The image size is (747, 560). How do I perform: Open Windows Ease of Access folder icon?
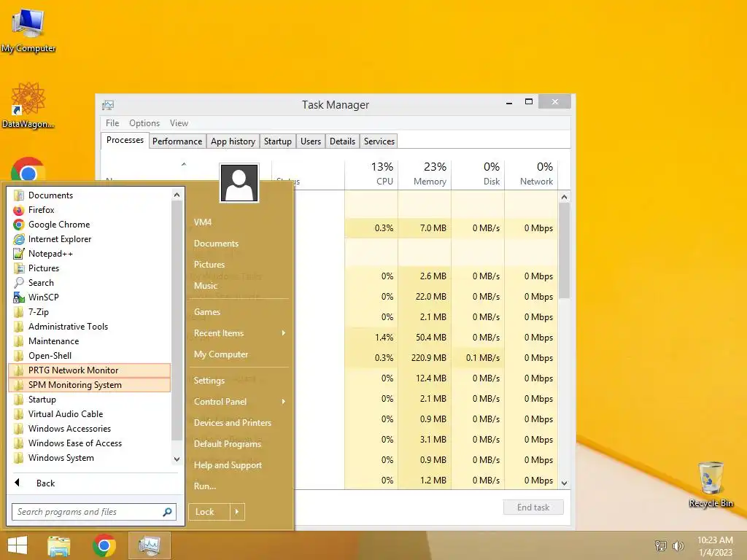pyautogui.click(x=18, y=443)
